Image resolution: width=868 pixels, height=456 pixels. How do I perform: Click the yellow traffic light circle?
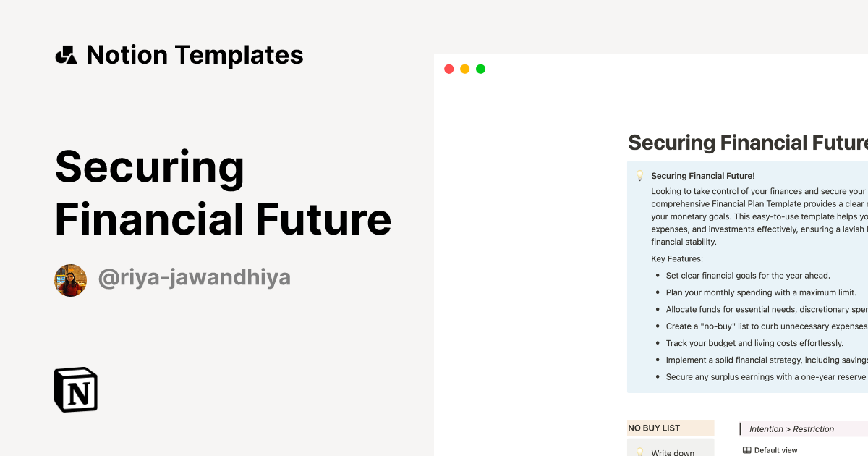(x=464, y=68)
